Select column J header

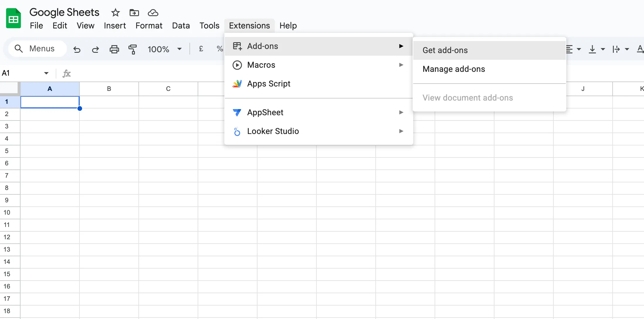[583, 89]
